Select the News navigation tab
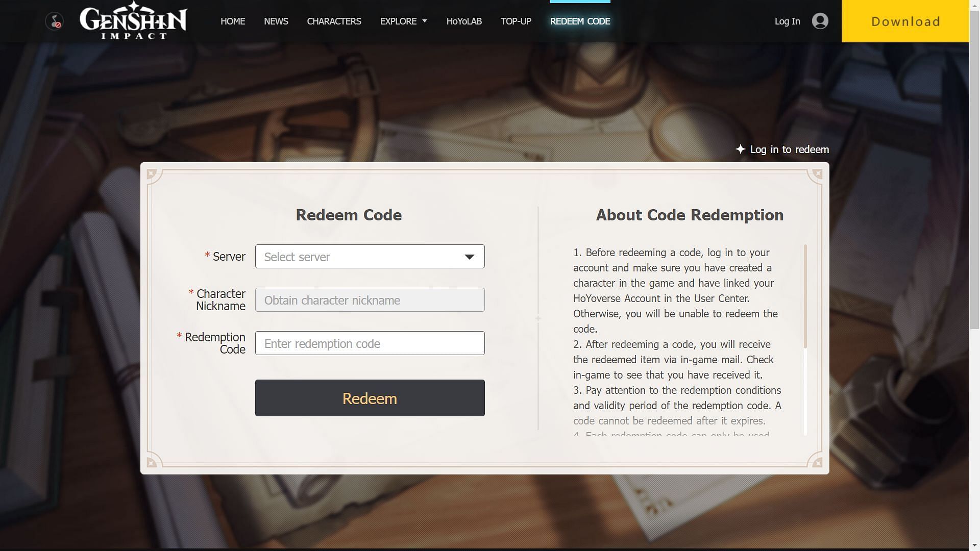Screen dimensions: 980x551 click(275, 21)
